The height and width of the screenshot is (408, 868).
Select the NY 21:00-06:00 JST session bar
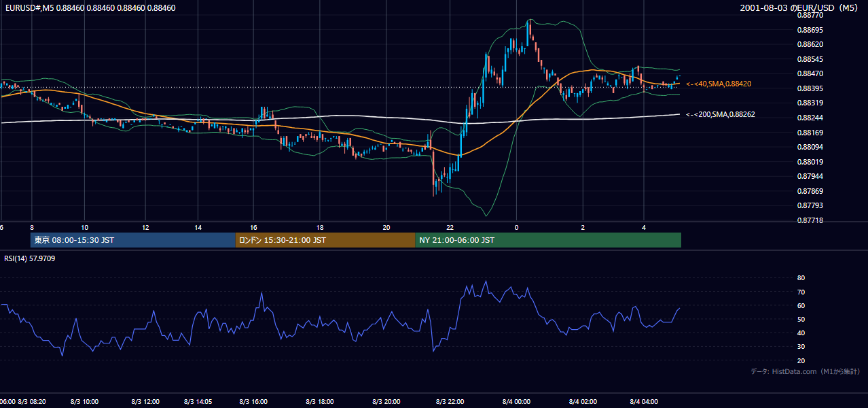[x=548, y=240]
